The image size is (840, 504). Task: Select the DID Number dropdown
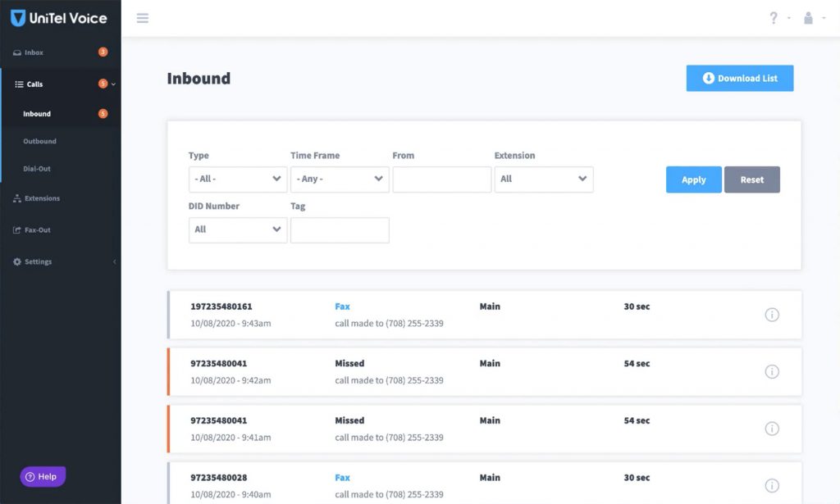[x=238, y=229]
